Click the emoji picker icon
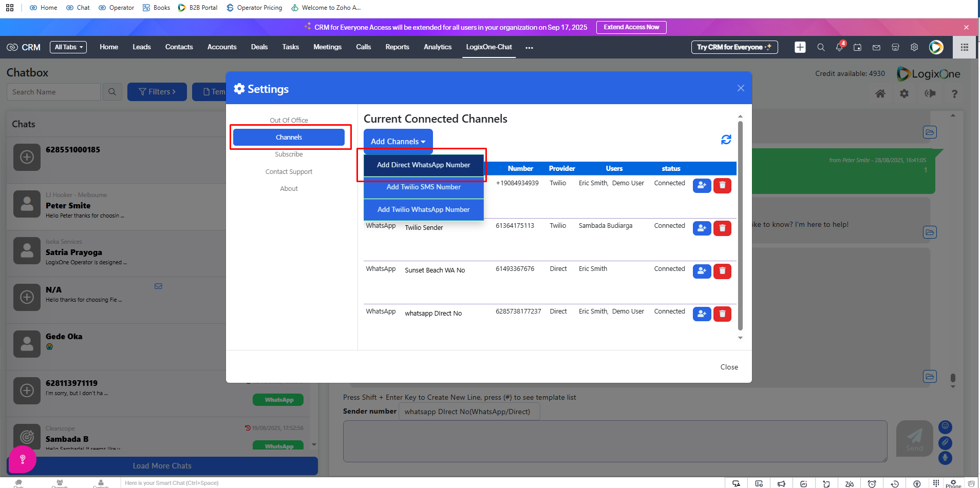Screen dimensions: 980x488 [945, 427]
